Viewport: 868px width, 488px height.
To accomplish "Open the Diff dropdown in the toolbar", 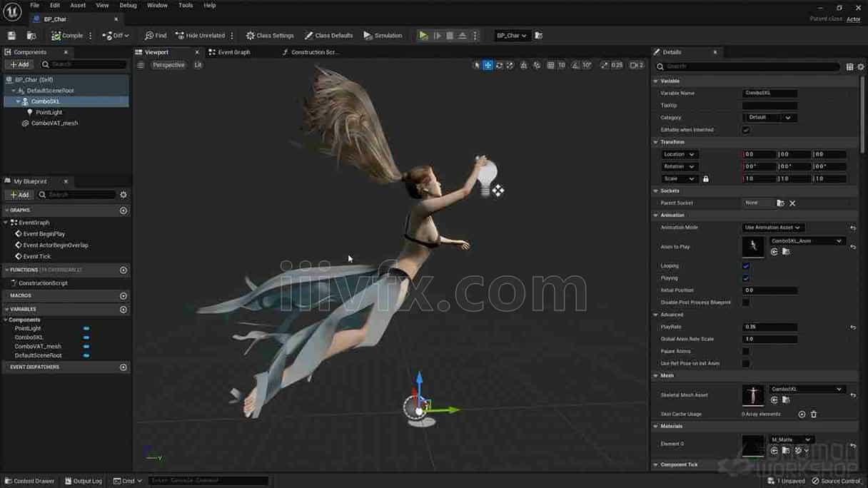I will click(x=116, y=36).
